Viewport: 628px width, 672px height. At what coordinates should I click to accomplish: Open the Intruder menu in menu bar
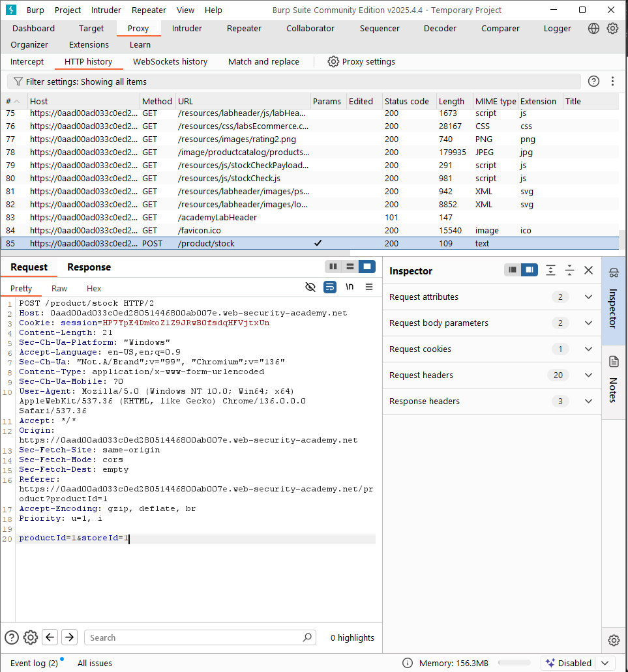pyautogui.click(x=106, y=10)
